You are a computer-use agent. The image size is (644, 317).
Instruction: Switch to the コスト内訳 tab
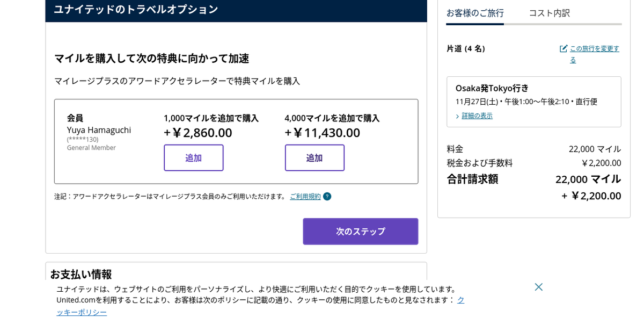pyautogui.click(x=548, y=13)
